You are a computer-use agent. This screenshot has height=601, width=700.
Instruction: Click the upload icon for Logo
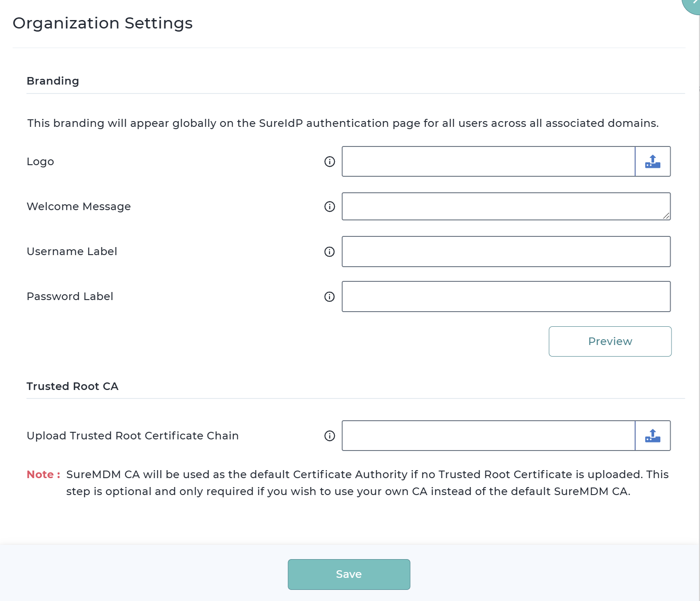pos(652,162)
